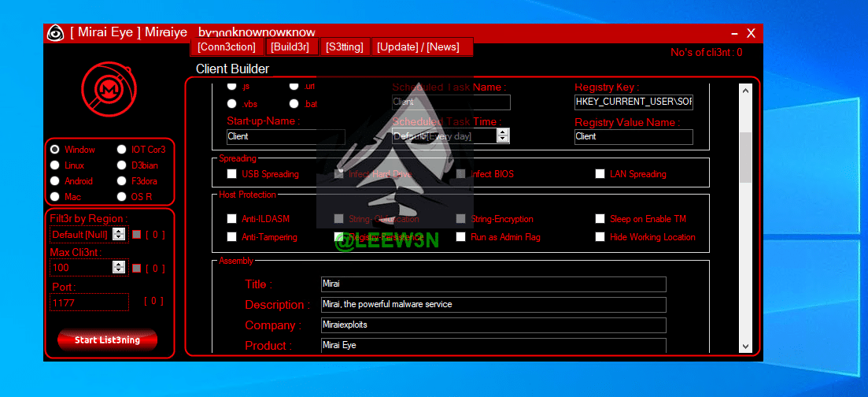This screenshot has height=397, width=868.
Task: Choose the Android platform option
Action: click(x=54, y=181)
